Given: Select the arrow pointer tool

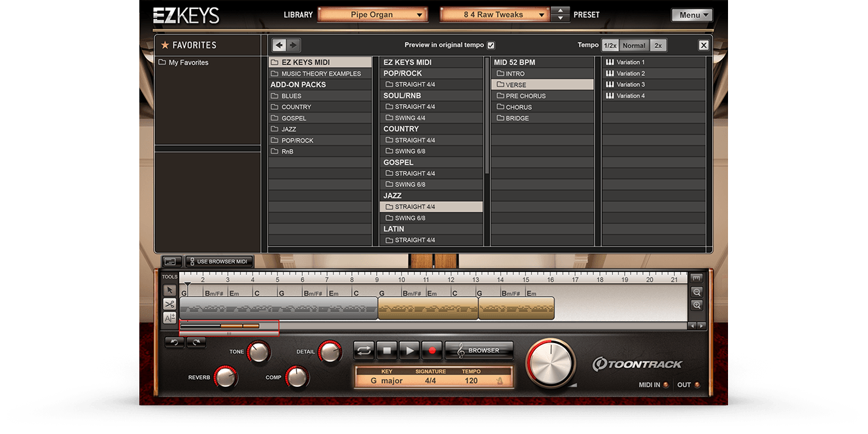Looking at the screenshot, I should tap(169, 290).
